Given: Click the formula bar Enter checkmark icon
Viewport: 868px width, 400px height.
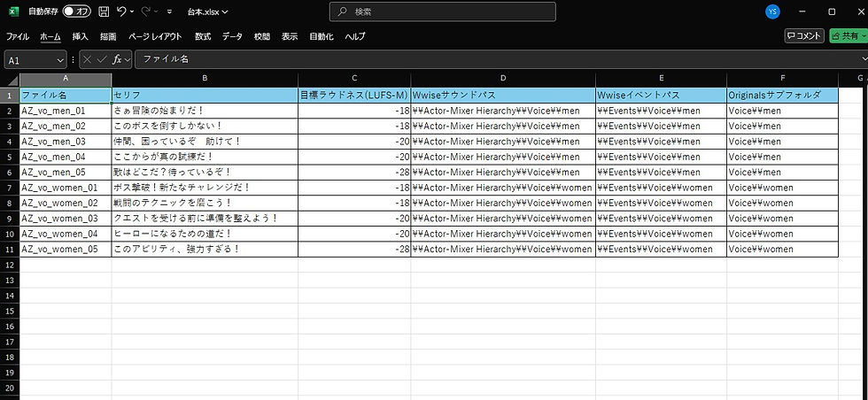Looking at the screenshot, I should (x=101, y=60).
